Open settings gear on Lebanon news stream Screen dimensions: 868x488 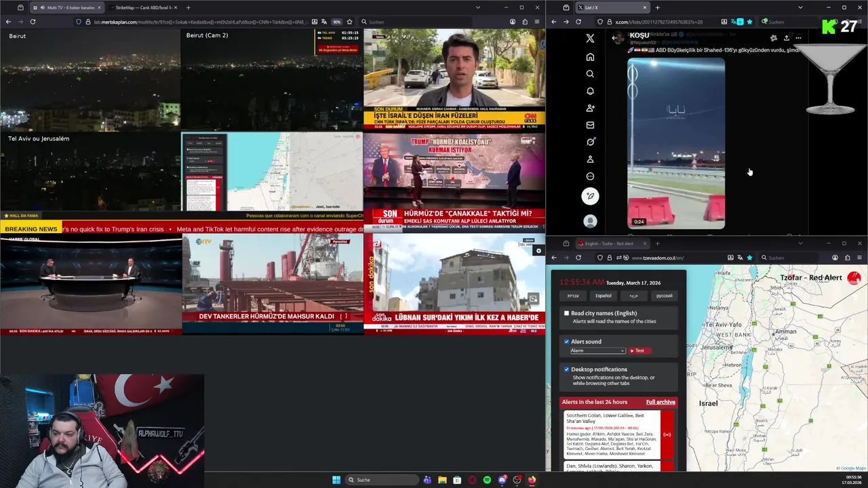538,251
